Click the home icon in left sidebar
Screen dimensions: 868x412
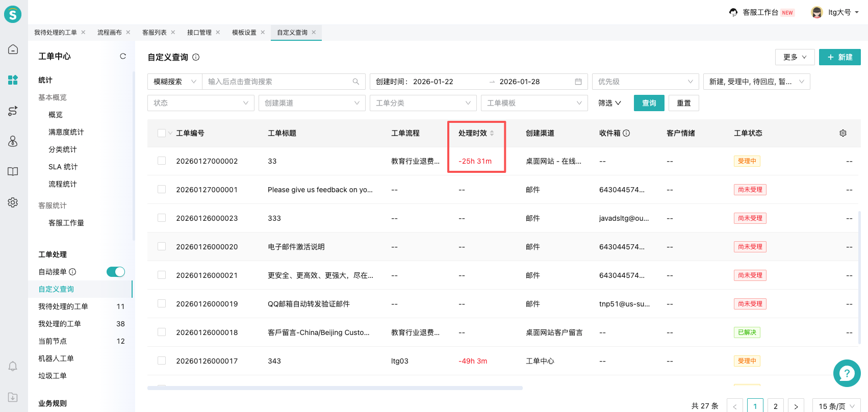13,49
